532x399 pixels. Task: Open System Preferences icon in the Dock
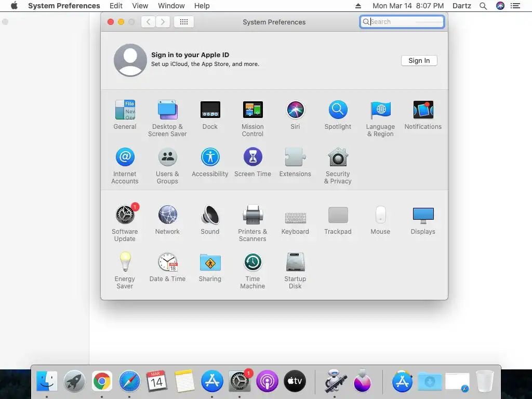pyautogui.click(x=240, y=381)
